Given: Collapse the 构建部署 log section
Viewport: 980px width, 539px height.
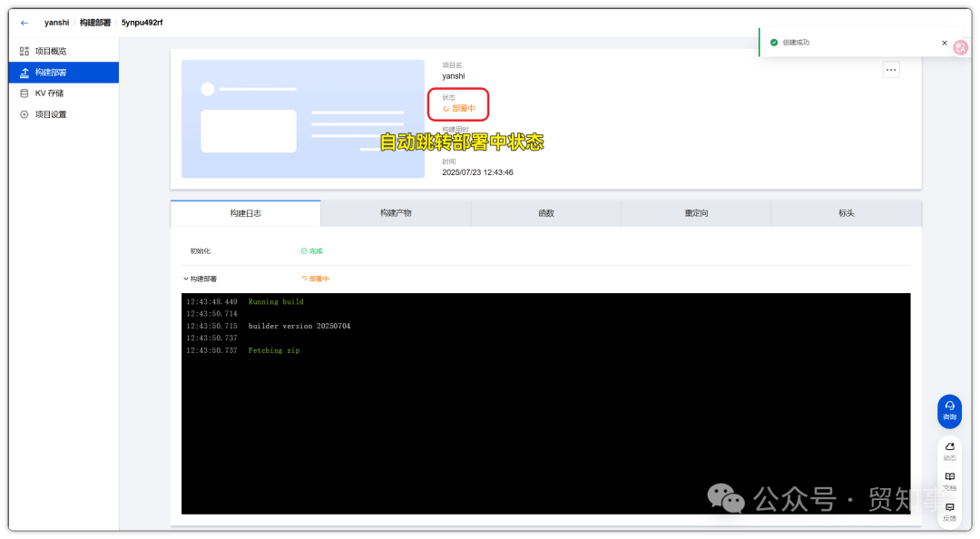Looking at the screenshot, I should coord(186,279).
